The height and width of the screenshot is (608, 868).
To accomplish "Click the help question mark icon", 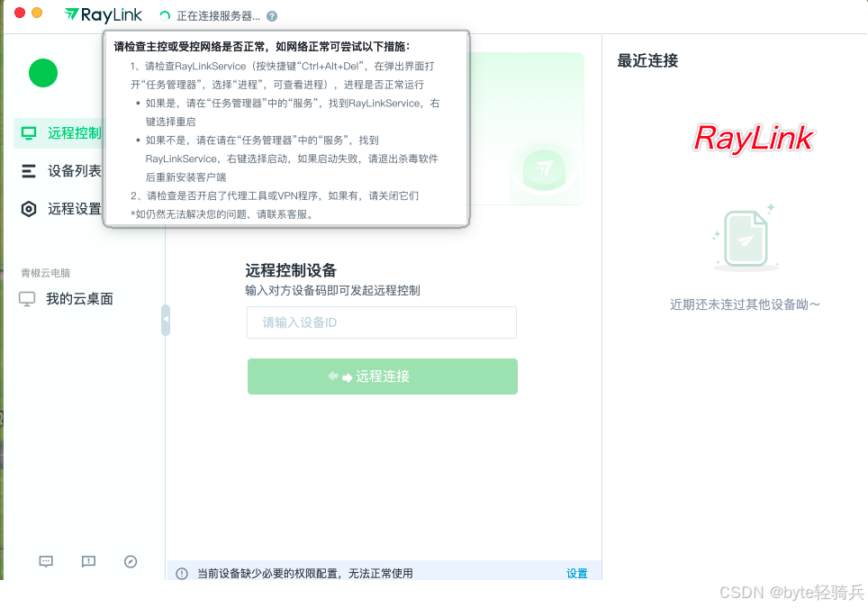I will coord(272,16).
